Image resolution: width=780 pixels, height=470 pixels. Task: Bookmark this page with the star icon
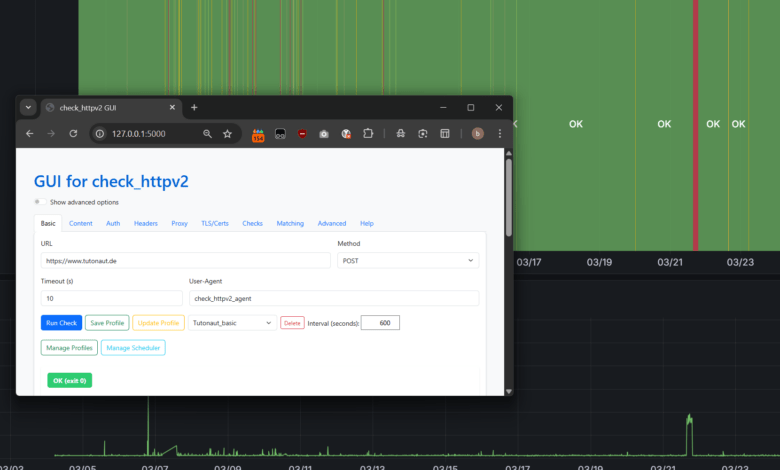[227, 133]
